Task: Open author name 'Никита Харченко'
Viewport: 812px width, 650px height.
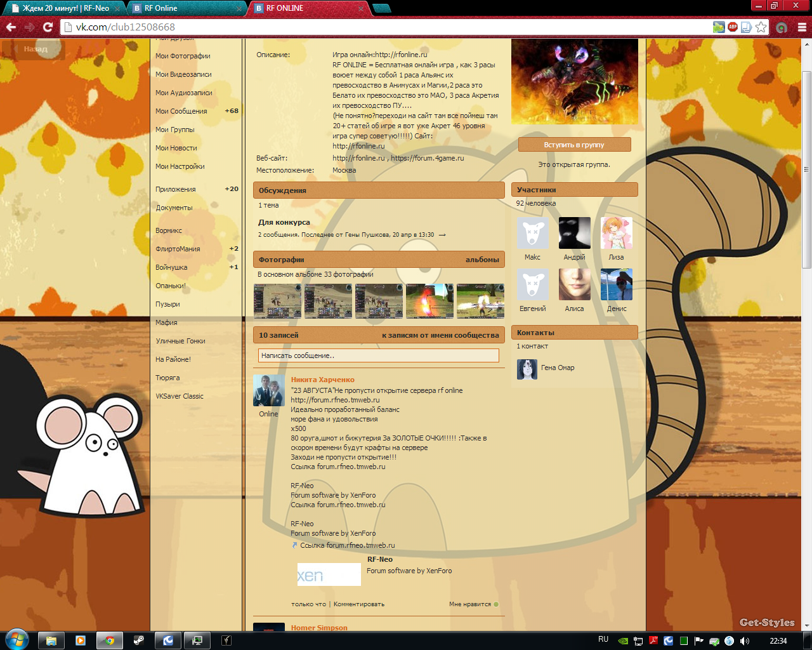Action: [x=323, y=380]
